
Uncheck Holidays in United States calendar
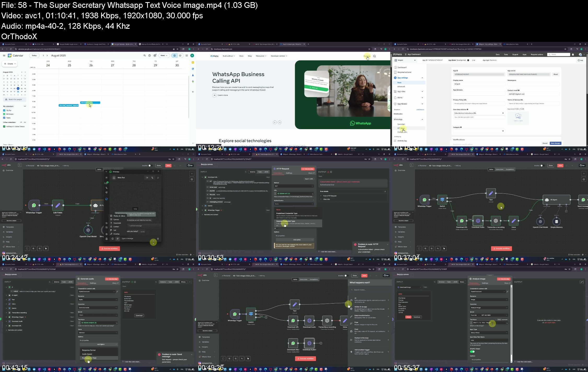[4, 127]
